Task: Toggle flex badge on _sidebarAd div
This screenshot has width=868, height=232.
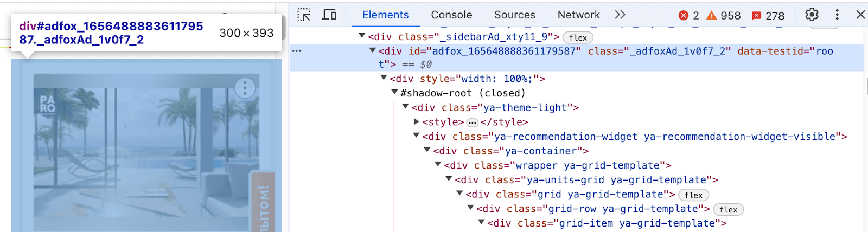Action: tap(578, 37)
